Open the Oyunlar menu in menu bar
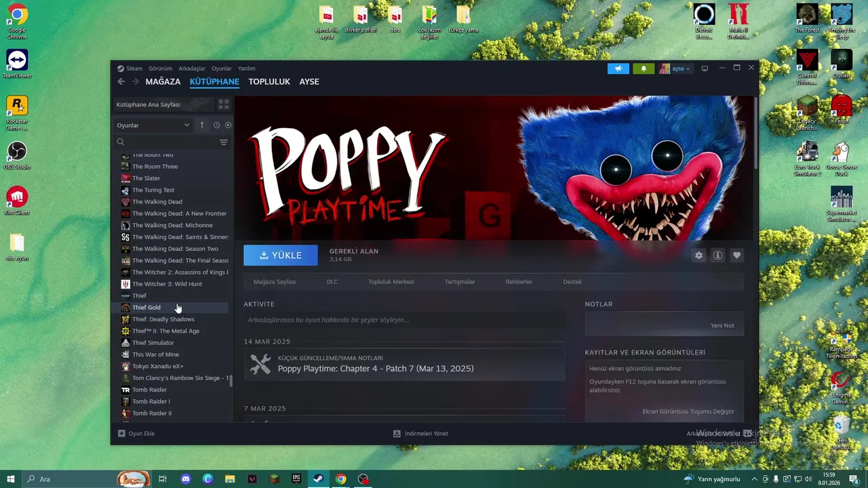This screenshot has height=488, width=868. tap(222, 68)
